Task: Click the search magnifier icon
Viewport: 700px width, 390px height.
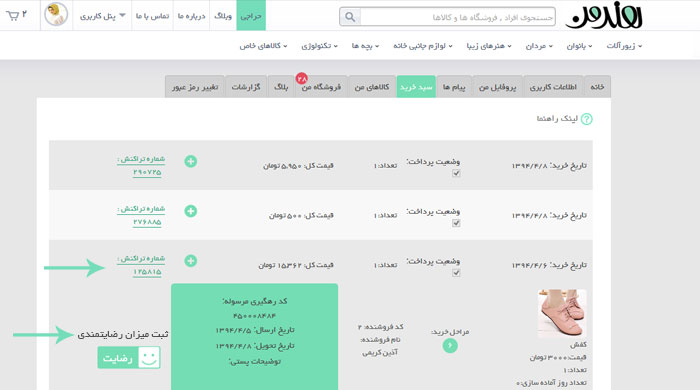Action: 350,17
